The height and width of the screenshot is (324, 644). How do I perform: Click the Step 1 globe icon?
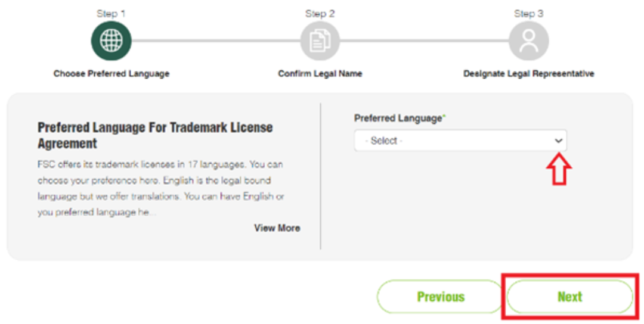pyautogui.click(x=112, y=41)
